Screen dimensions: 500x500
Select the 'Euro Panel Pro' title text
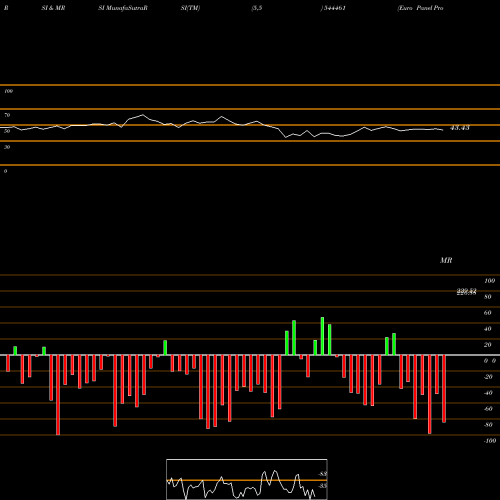coord(421,8)
